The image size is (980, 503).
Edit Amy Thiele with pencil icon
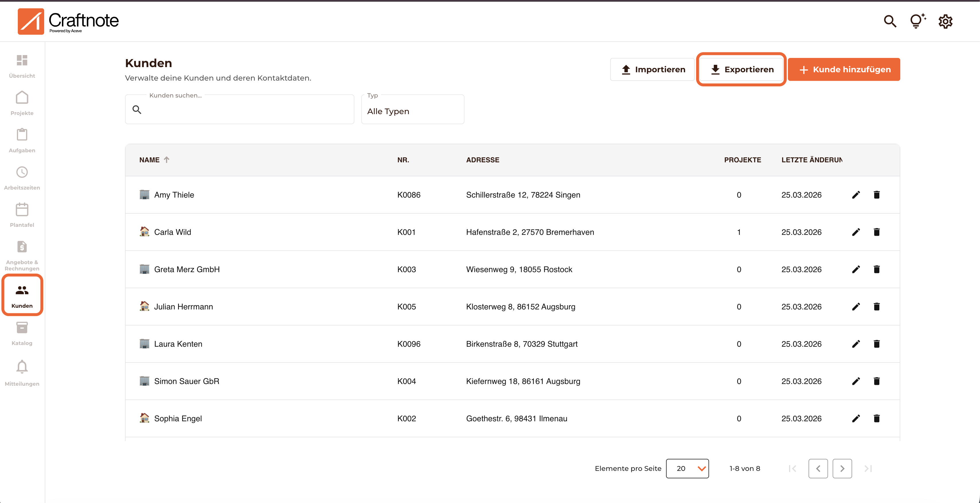(x=856, y=195)
